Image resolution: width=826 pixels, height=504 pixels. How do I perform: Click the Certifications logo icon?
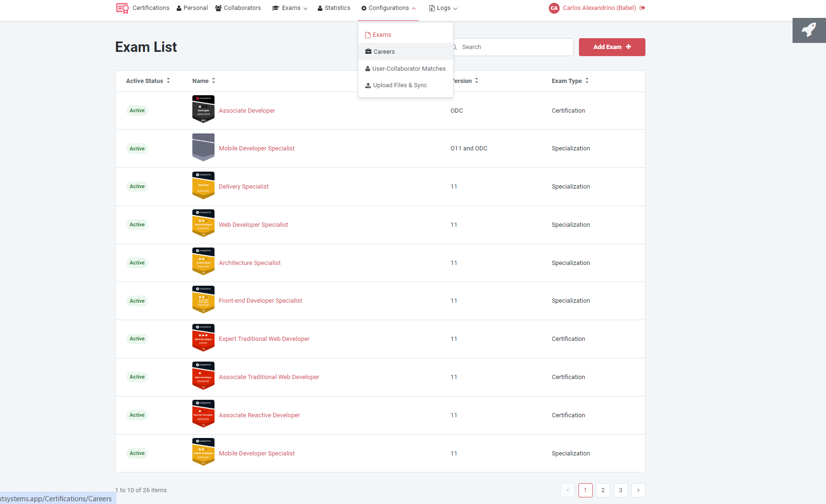122,8
